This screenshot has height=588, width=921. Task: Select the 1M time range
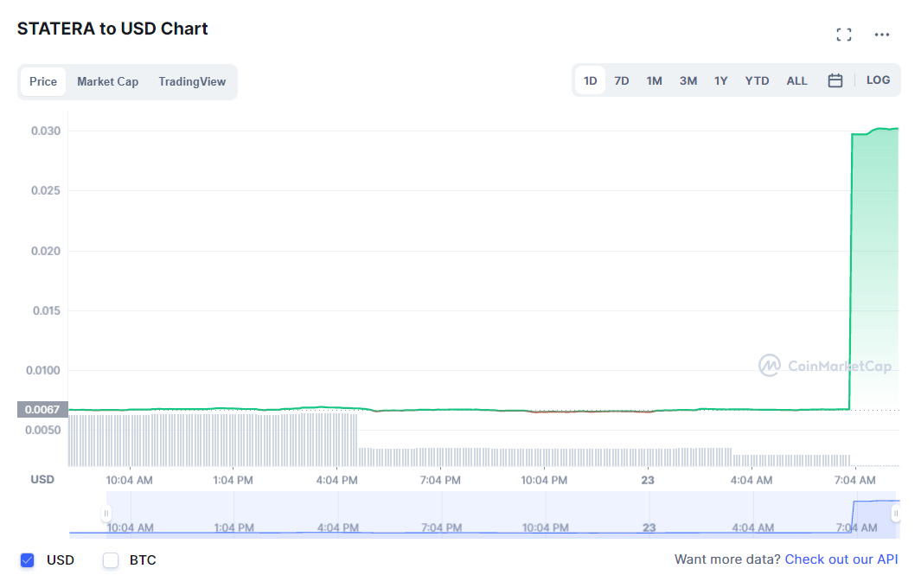tap(654, 81)
